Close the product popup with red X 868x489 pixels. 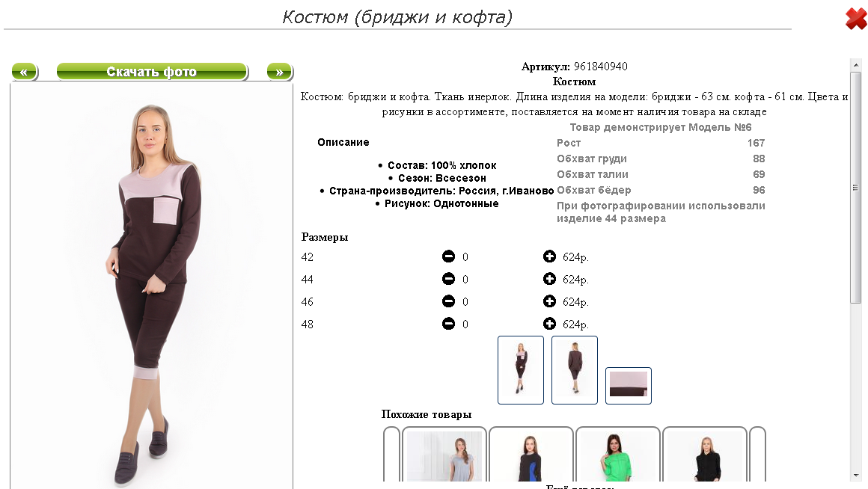856,18
